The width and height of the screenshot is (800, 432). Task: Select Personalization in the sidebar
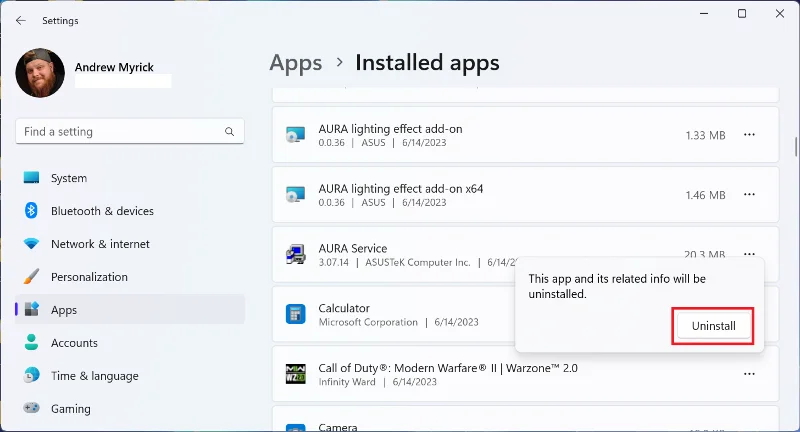(x=89, y=277)
